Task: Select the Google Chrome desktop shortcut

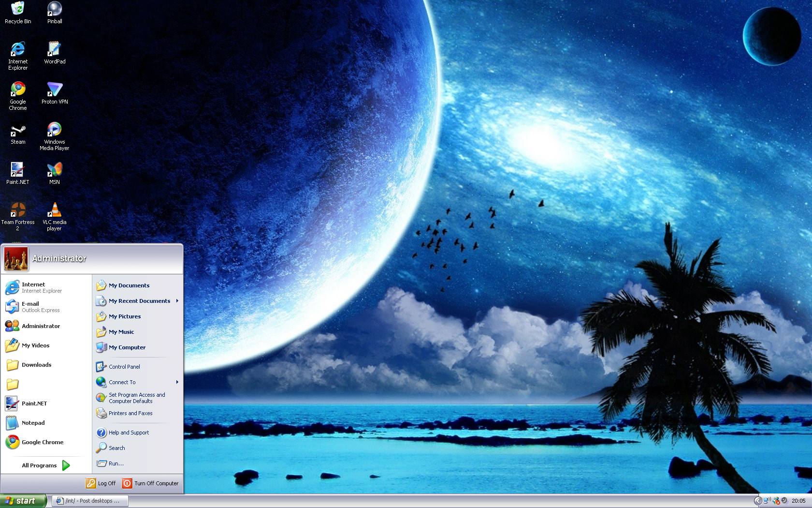Action: click(18, 96)
